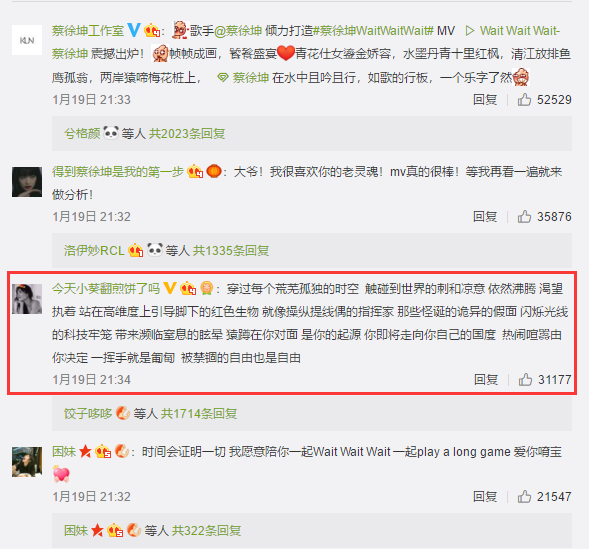The width and height of the screenshot is (589, 549).
Task: Open the @蔡徐坤 mention link
Action: pos(238,30)
